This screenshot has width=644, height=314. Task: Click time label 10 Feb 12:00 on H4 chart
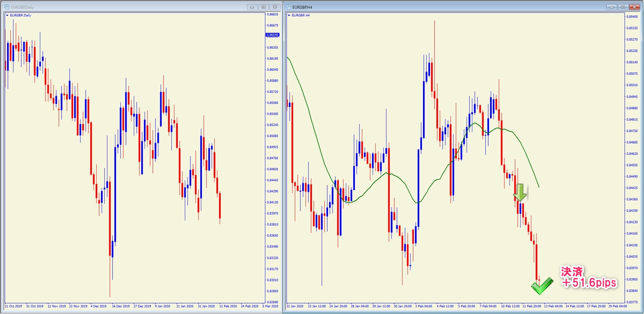[x=510, y=306]
